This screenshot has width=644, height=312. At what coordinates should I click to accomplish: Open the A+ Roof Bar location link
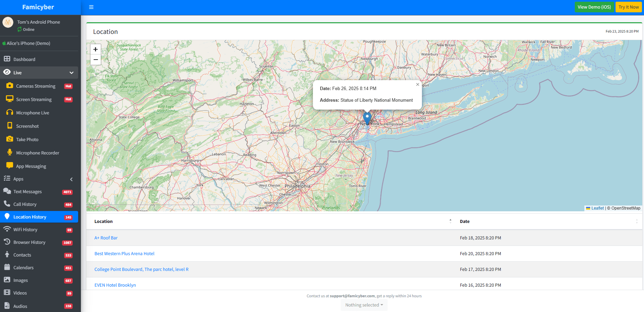click(106, 238)
